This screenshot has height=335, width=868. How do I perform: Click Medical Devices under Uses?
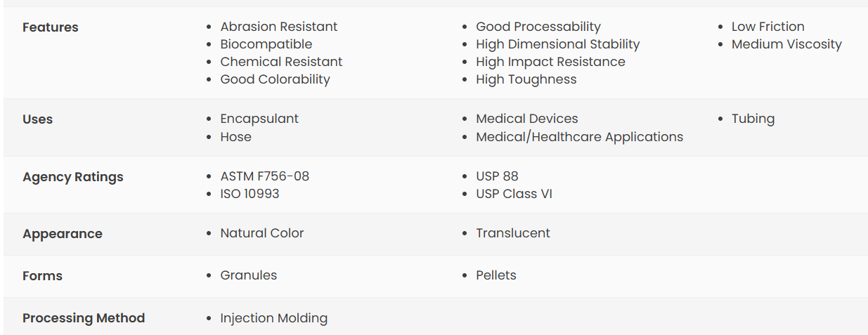[x=527, y=119]
